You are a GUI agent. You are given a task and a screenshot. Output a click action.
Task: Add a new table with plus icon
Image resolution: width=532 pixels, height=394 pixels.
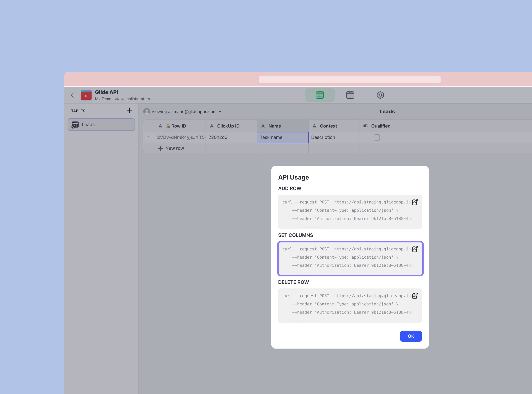click(129, 110)
